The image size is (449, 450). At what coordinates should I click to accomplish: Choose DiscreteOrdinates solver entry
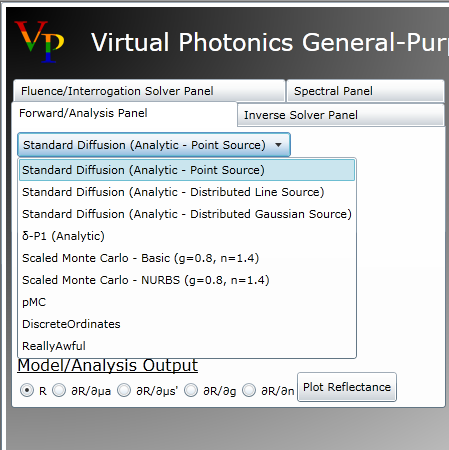(187, 324)
